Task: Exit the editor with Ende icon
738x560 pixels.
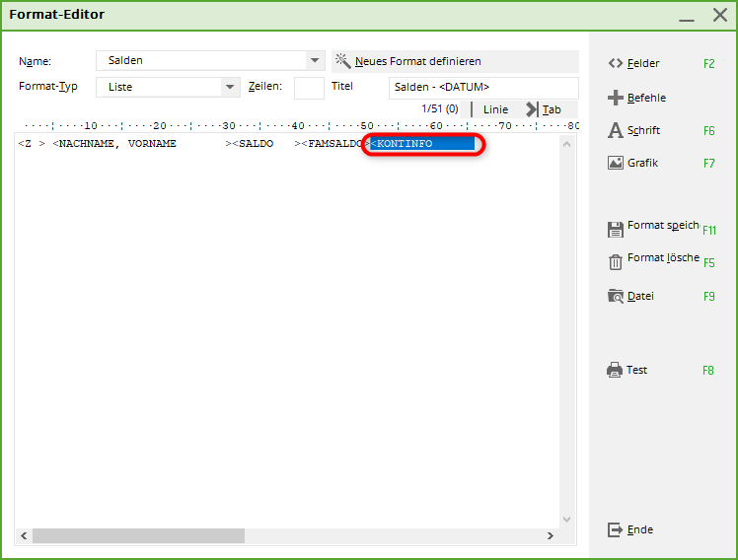Action: (x=616, y=529)
